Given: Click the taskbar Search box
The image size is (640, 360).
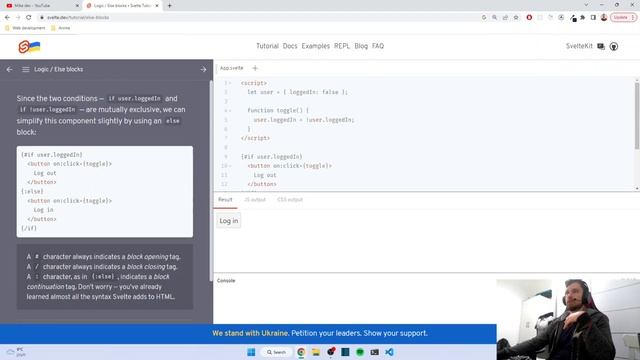Looking at the screenshot, I should coord(276,352).
